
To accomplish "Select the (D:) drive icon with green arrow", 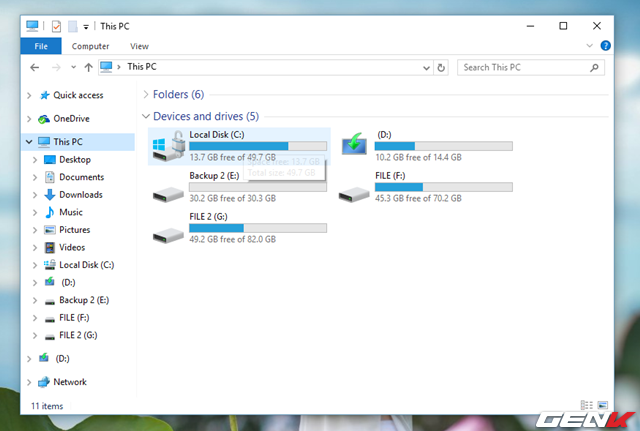I will point(354,143).
